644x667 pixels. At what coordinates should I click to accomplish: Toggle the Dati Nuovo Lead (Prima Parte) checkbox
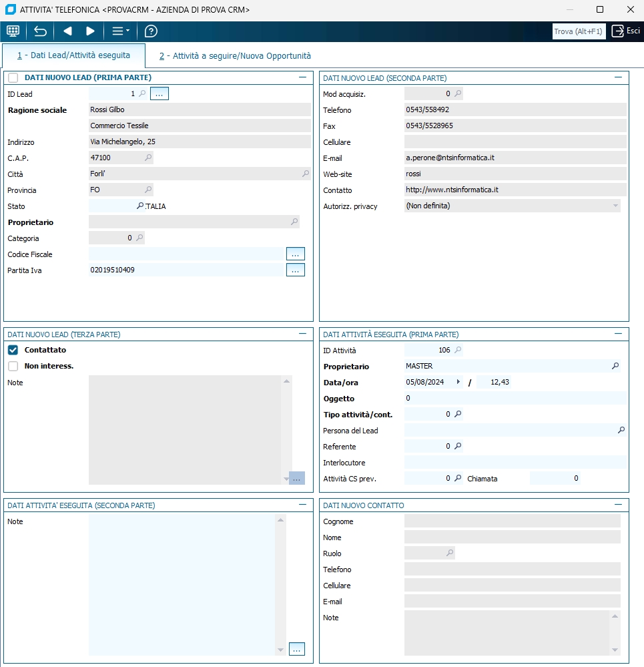[13, 78]
